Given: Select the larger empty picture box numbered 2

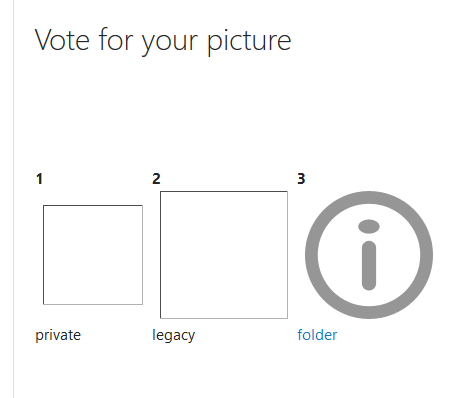Looking at the screenshot, I should tap(224, 255).
